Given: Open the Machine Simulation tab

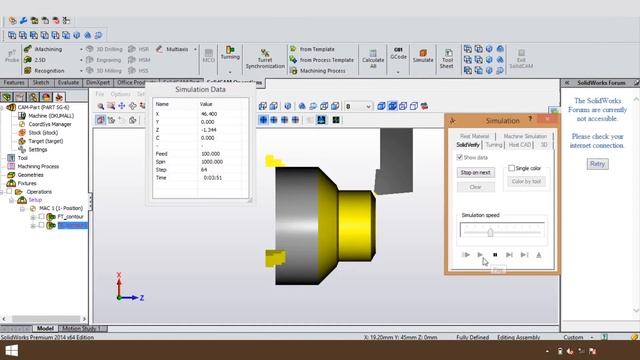Looking at the screenshot, I should 525,136.
